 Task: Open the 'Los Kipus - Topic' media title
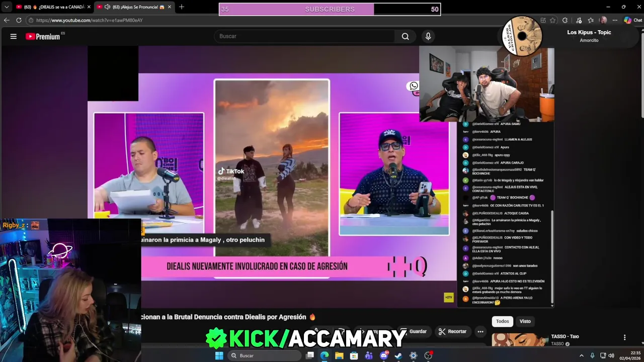(x=589, y=32)
